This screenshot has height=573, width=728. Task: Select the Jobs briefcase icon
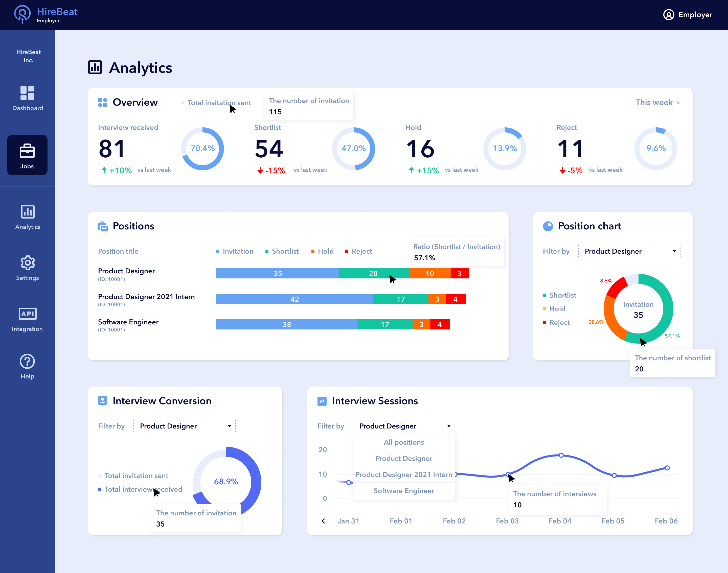[27, 151]
